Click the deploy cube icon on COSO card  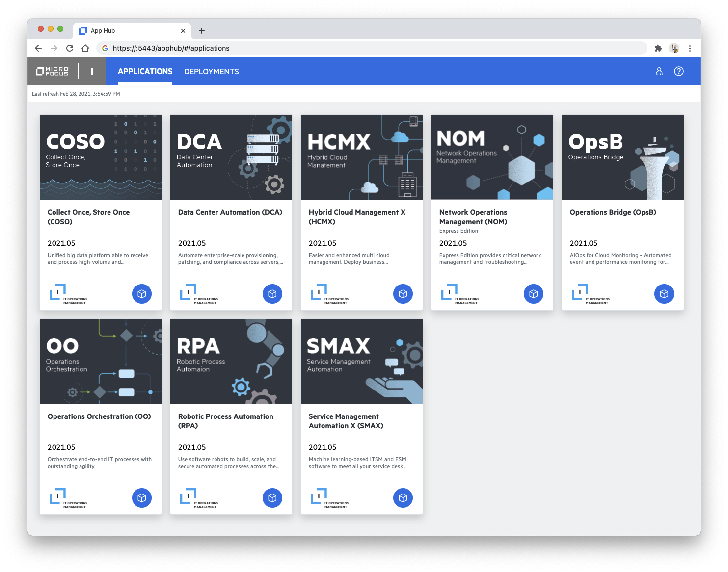142,294
